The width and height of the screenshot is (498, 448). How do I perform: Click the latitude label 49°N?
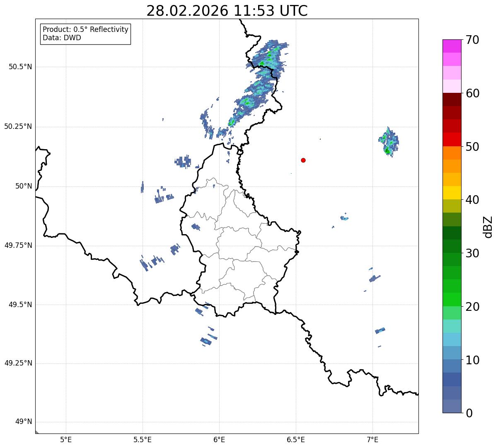tap(24, 422)
